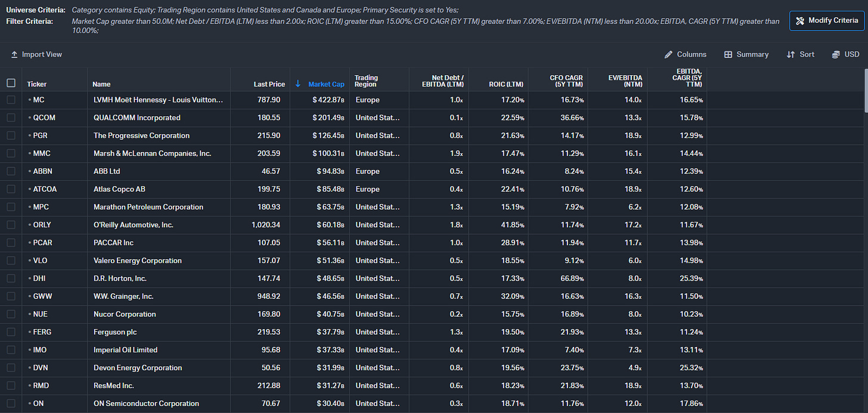Sort by EV/EBITDA (NTM) column header
The image size is (868, 413).
tap(625, 80)
